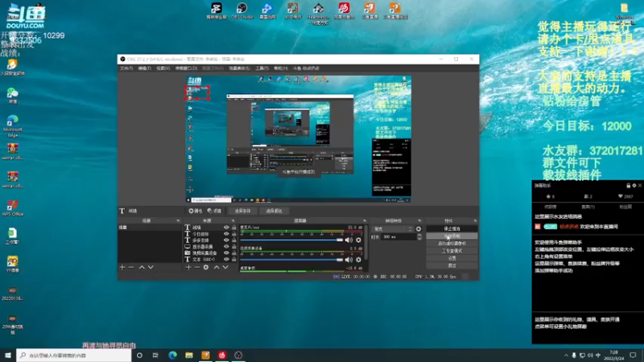Move the scene down in the scenes list
Image resolution: width=644 pixels, height=362 pixels.
[151, 267]
